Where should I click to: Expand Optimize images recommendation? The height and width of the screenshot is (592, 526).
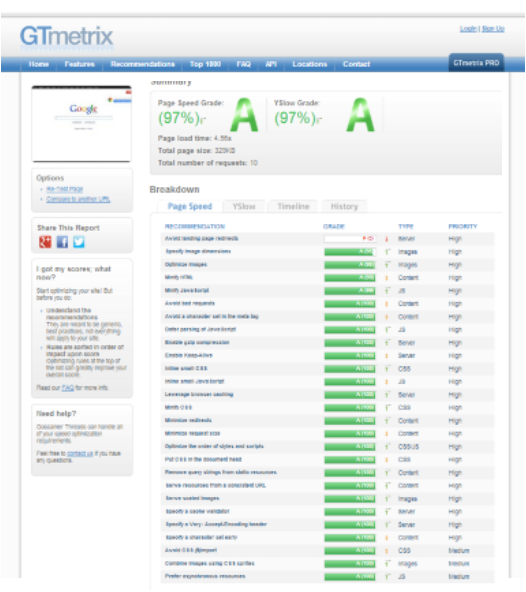pos(186,265)
